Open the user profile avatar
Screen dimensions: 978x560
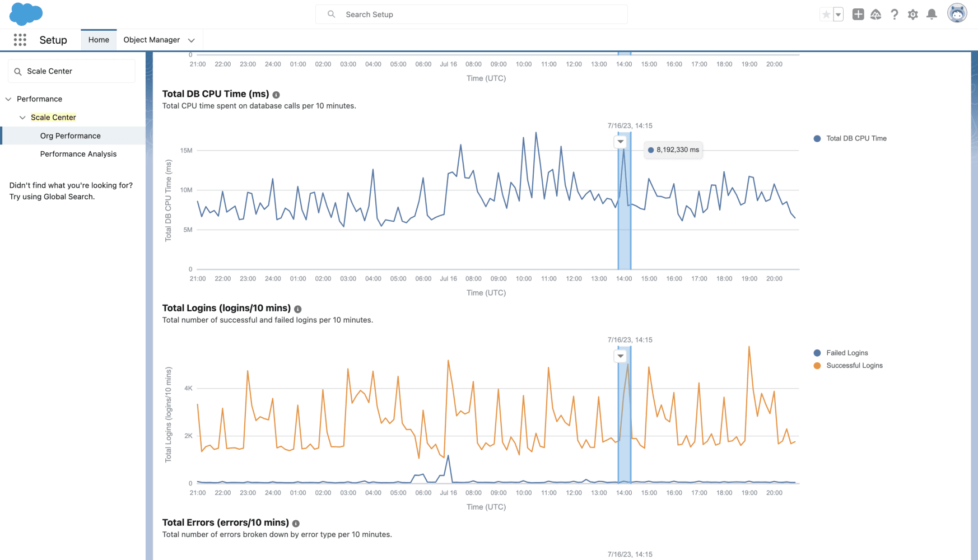coord(957,13)
